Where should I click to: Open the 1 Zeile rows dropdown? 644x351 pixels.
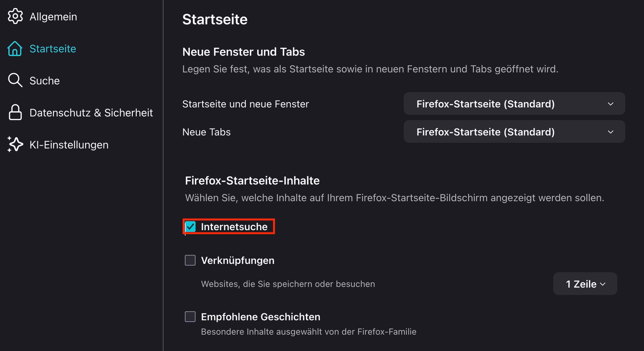585,284
